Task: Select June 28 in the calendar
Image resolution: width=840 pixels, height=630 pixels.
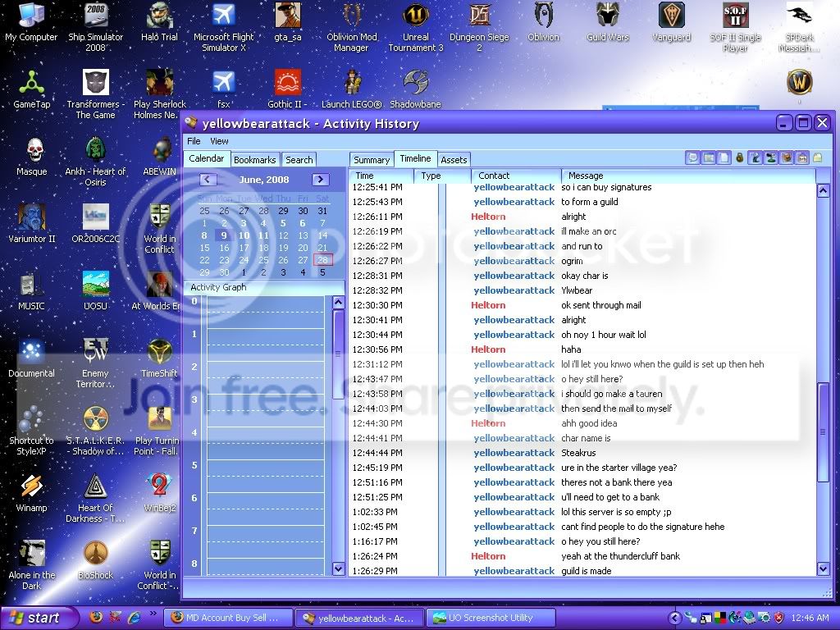Action: click(x=322, y=260)
